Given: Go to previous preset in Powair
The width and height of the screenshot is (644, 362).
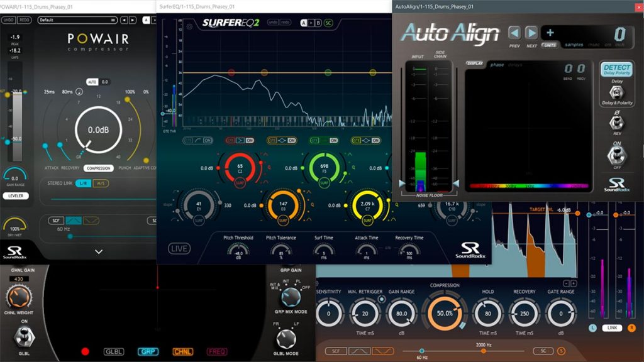Looking at the screenshot, I should [x=124, y=19].
